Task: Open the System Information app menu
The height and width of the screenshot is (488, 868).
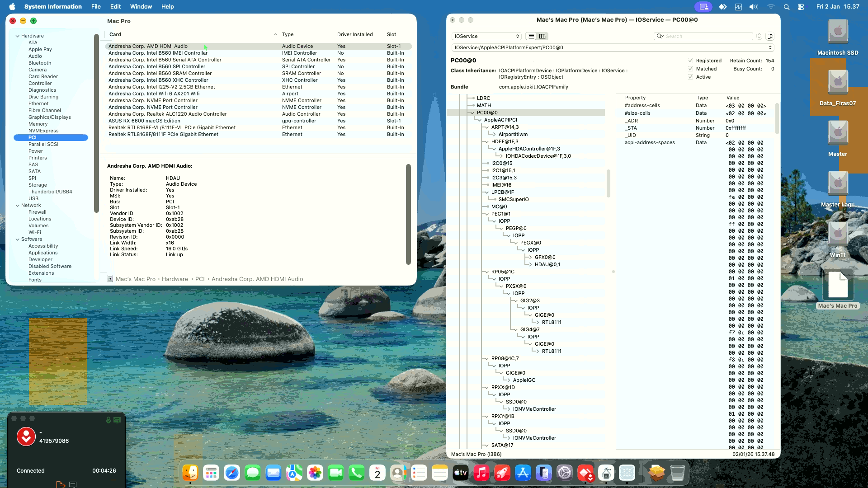Action: pos(53,7)
